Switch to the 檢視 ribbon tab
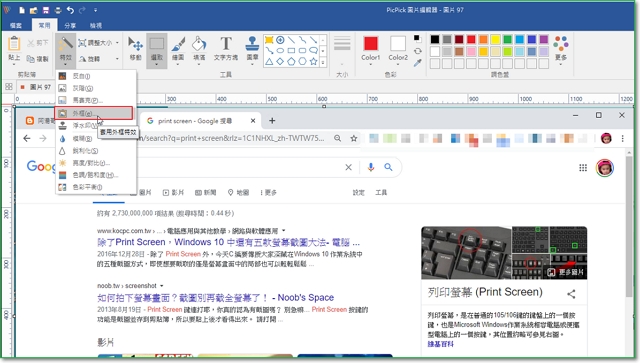 pyautogui.click(x=96, y=25)
